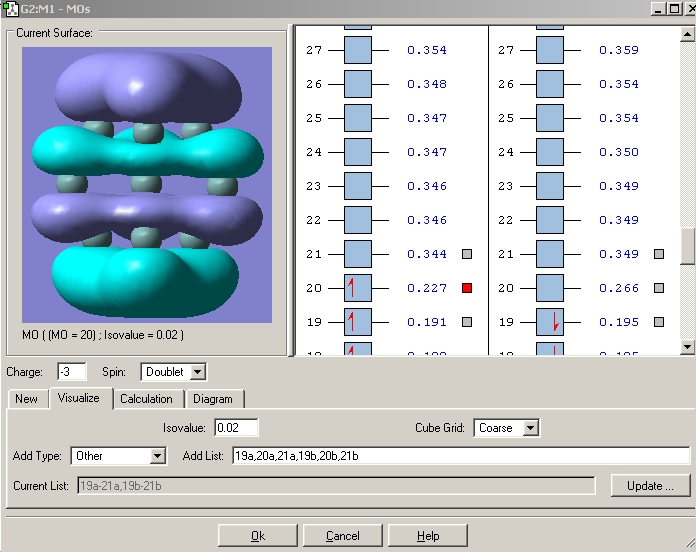
Task: Click the MO = 20 Isovalue caption
Action: (103, 335)
